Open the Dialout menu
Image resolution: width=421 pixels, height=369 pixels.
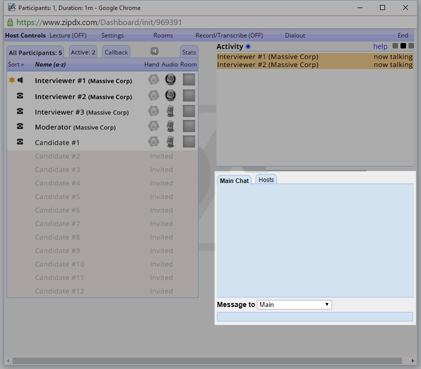click(x=295, y=35)
